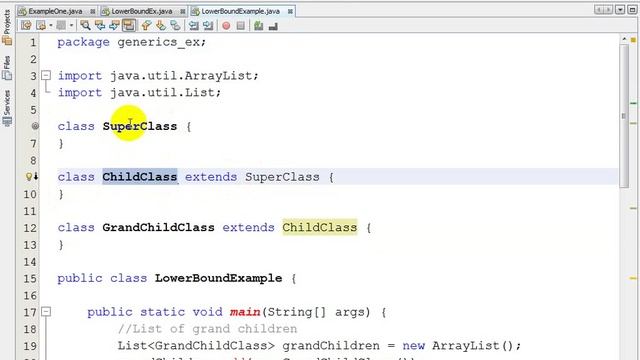Image resolution: width=640 pixels, height=360 pixels.
Task: Open the Files side panel
Action: [7, 68]
